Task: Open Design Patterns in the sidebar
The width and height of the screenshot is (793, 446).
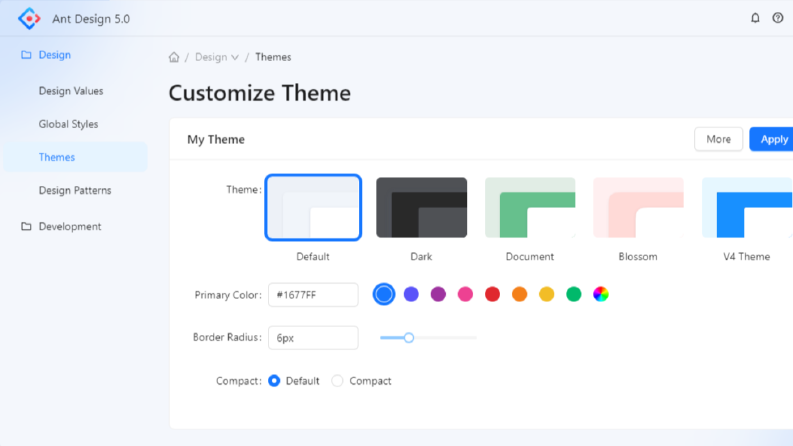Action: (75, 190)
